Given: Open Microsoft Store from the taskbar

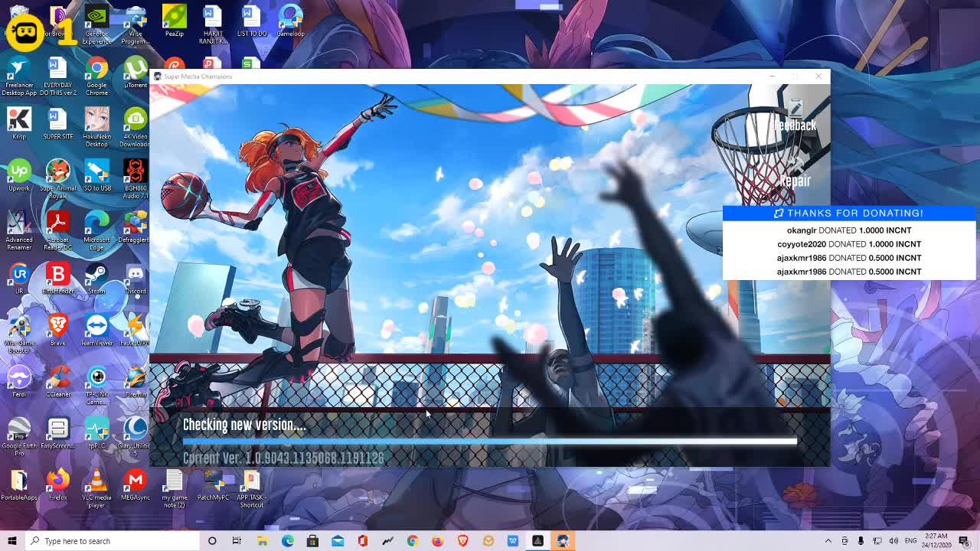Looking at the screenshot, I should tap(312, 541).
